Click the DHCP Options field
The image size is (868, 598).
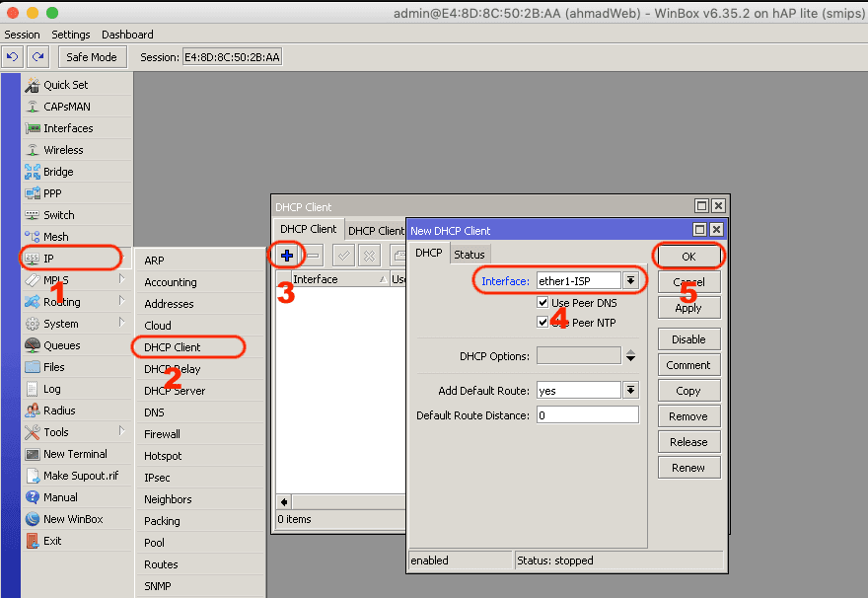578,356
